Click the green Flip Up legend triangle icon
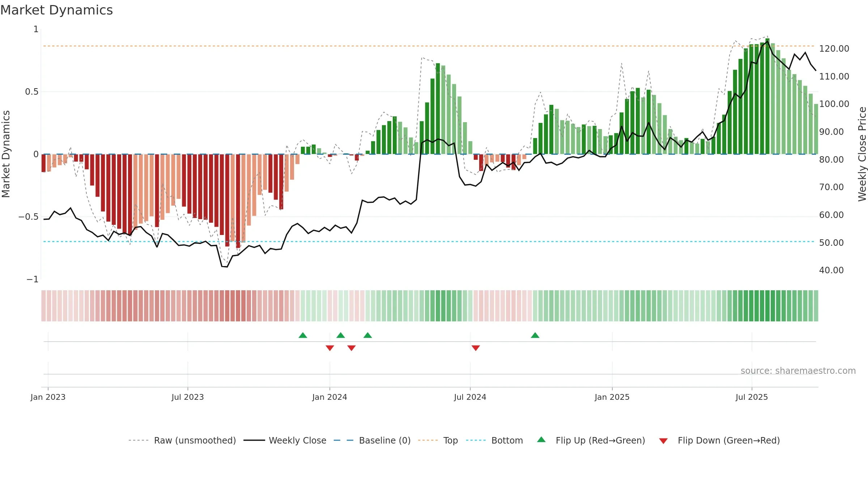 (x=541, y=440)
